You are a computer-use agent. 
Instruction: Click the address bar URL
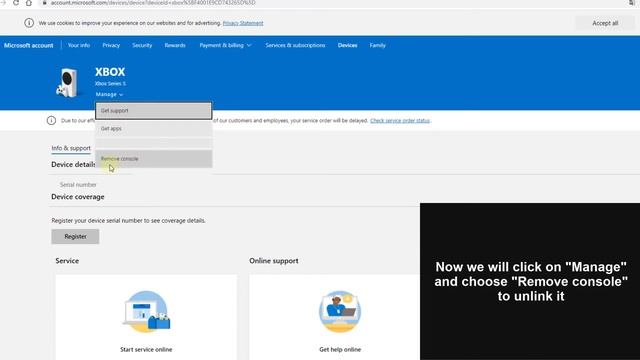click(153, 3)
